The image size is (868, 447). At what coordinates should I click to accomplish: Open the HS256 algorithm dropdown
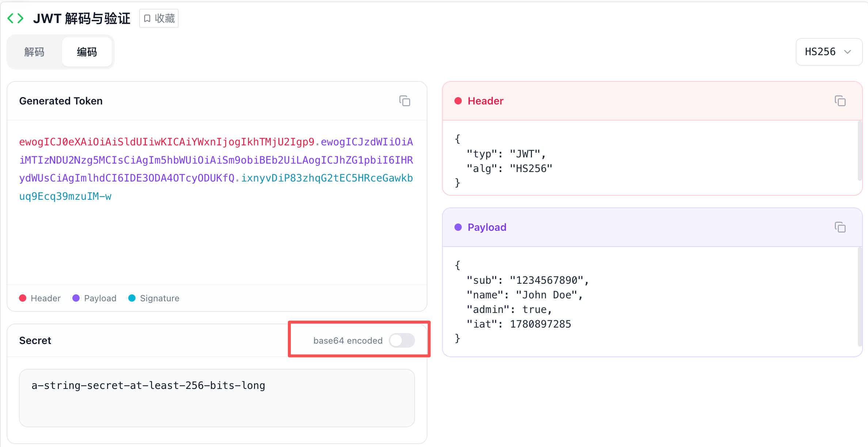point(829,52)
